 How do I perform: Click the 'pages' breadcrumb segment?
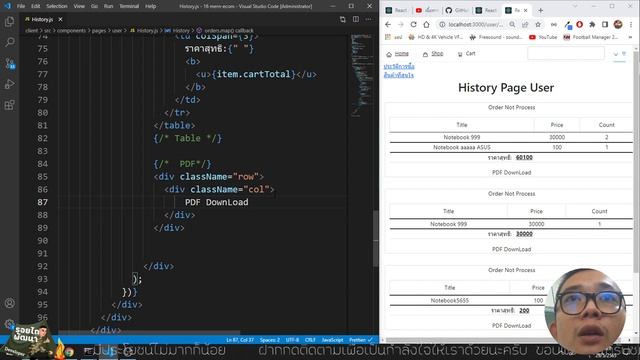(98, 31)
